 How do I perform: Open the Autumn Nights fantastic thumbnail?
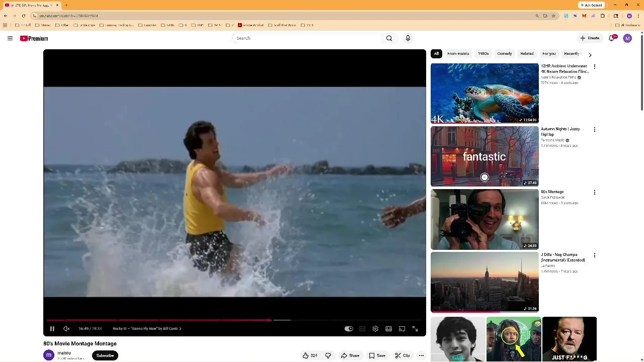tap(485, 156)
